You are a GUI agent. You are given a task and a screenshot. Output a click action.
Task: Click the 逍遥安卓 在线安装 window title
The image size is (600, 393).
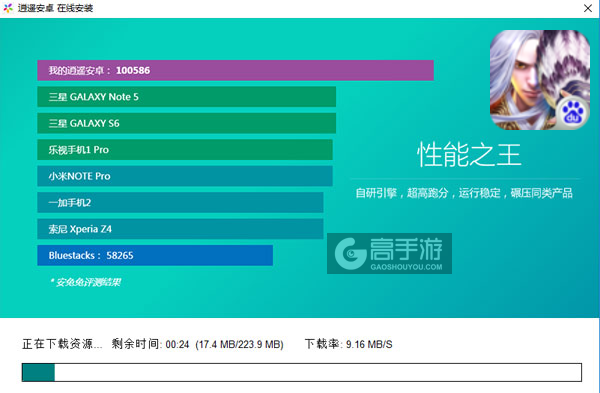(x=55, y=8)
